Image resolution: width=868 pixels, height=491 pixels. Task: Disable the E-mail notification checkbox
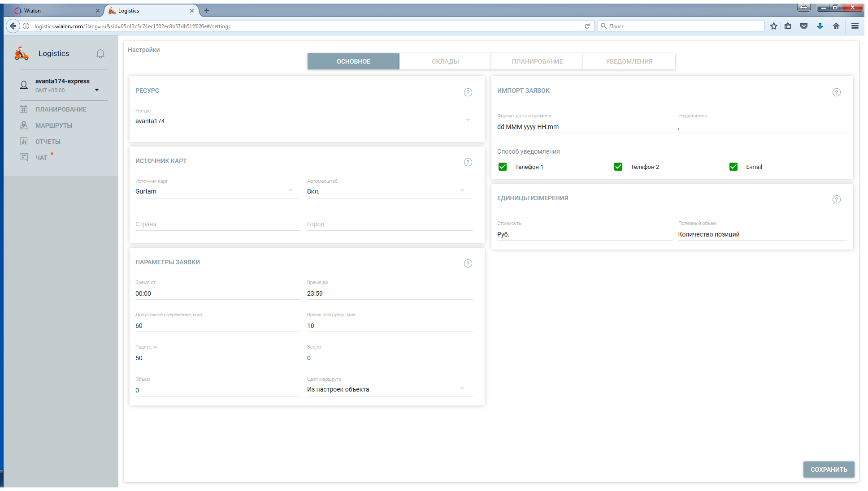[733, 167]
